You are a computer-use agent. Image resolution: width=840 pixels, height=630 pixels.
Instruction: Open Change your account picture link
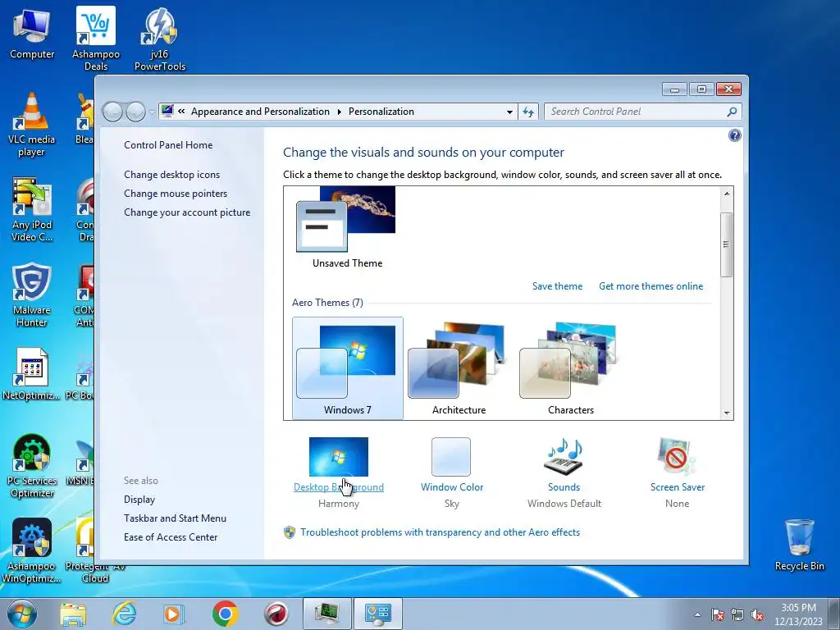(x=187, y=212)
